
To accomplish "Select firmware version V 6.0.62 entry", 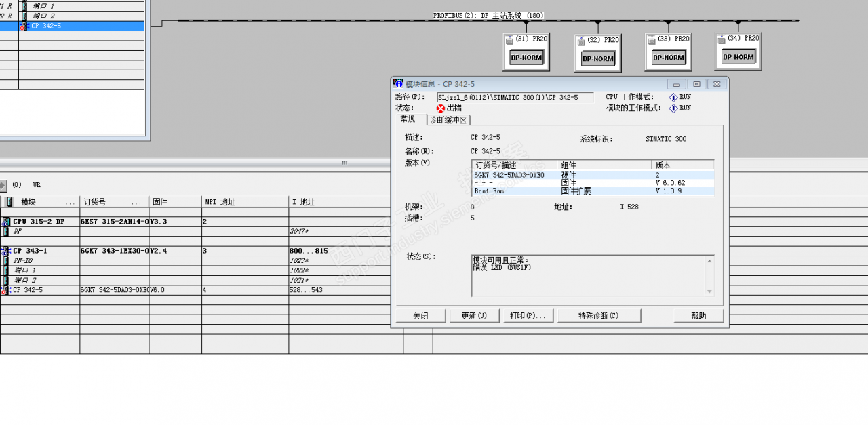I will [670, 183].
